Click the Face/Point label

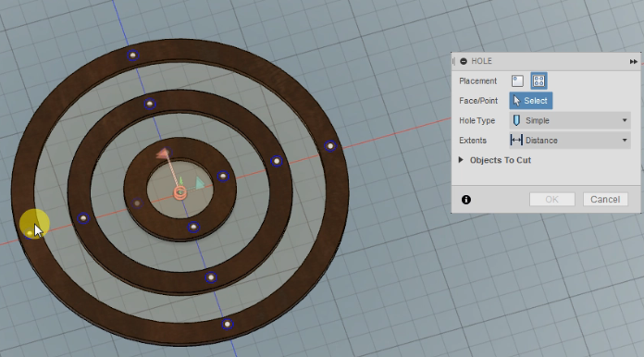478,101
